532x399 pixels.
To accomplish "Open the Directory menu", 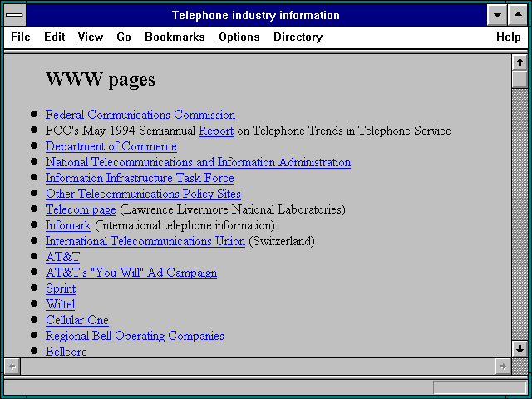I will pos(298,37).
